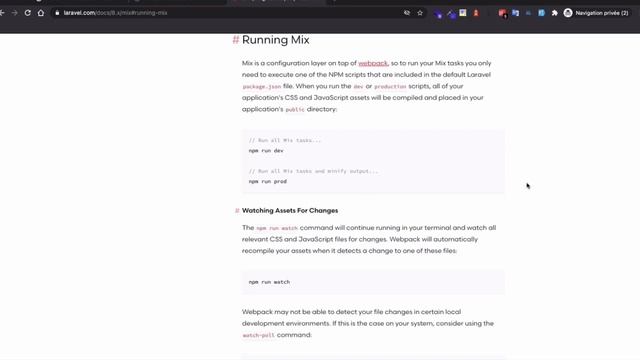Screen dimensions: 640x360
Task: Click the Watching Assets For Changes heading
Action: click(x=290, y=211)
